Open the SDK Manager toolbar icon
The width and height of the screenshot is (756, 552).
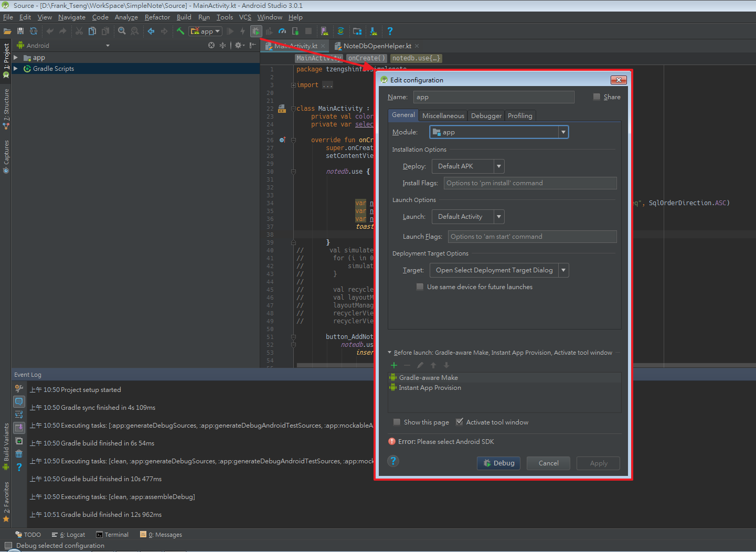point(373,31)
